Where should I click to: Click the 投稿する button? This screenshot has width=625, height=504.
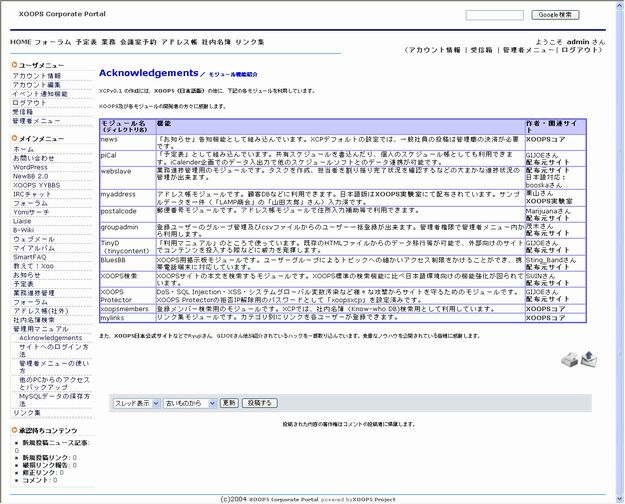259,403
